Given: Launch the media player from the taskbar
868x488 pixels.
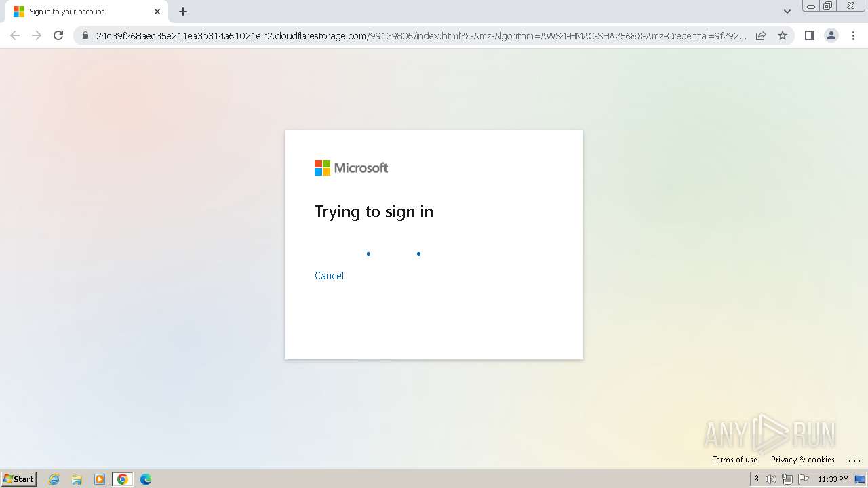Looking at the screenshot, I should (100, 479).
